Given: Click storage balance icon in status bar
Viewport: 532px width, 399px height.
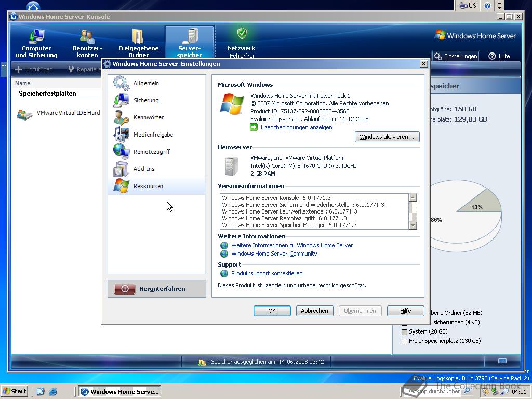Looking at the screenshot, I should coord(202,362).
